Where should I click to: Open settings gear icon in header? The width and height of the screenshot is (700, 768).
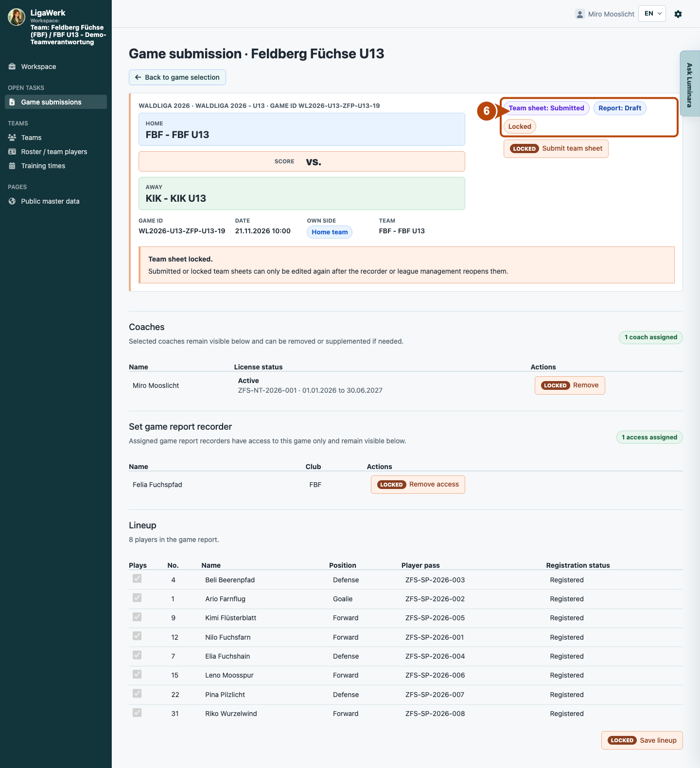(678, 14)
